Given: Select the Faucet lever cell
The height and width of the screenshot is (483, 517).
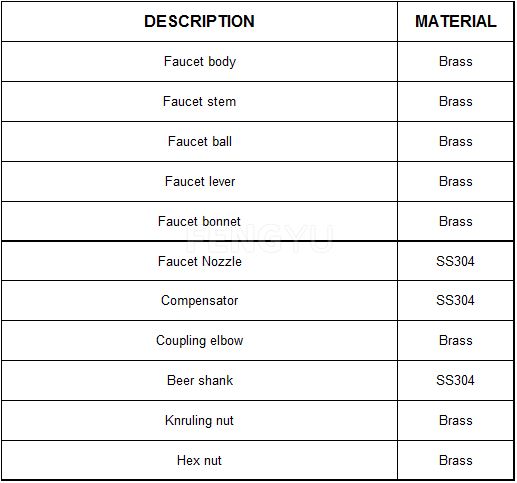Looking at the screenshot, I should [199, 182].
